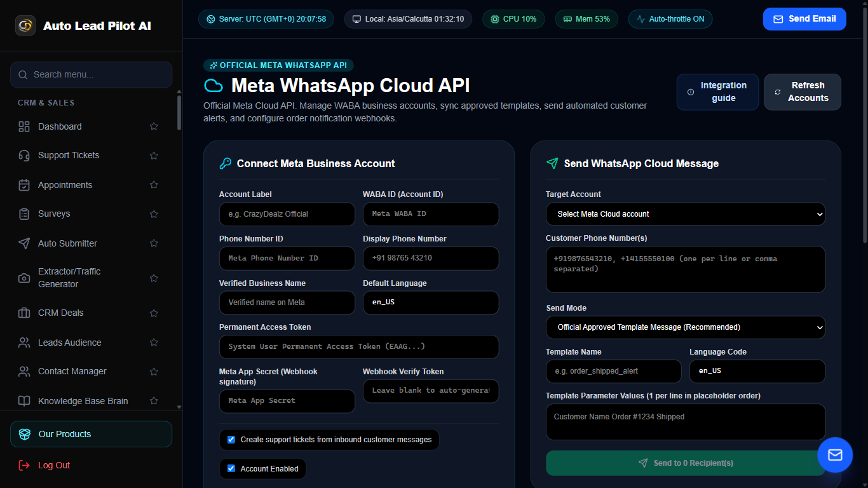
Task: Click the Permanent Access Token field
Action: point(359,347)
